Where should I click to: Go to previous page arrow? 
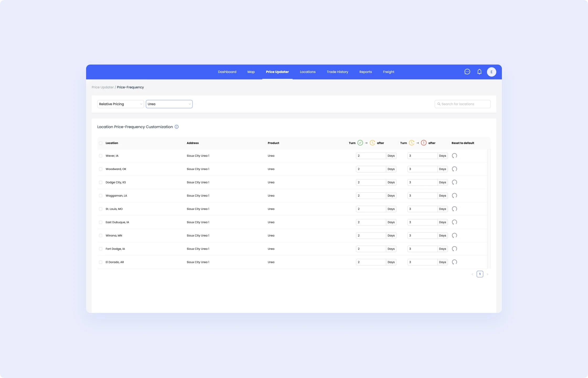point(472,274)
